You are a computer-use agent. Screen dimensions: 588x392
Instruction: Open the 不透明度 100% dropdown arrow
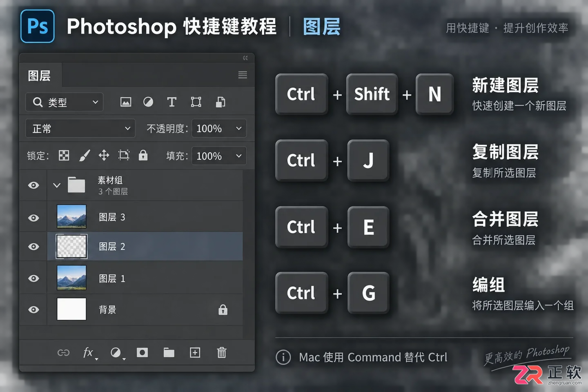coord(239,128)
